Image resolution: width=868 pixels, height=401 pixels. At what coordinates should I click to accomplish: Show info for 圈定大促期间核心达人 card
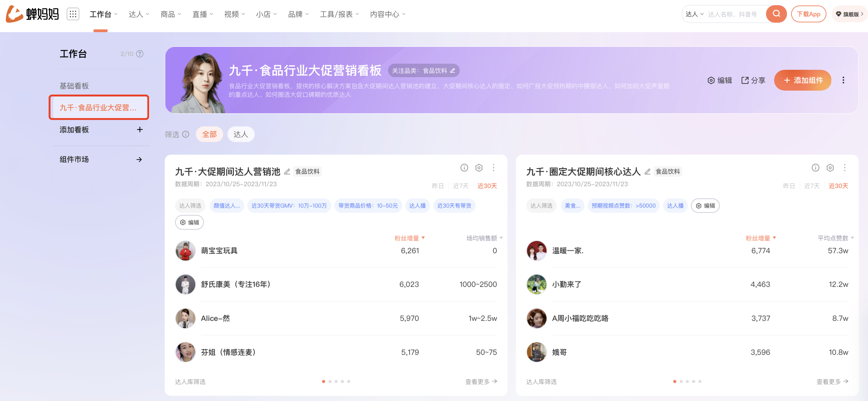815,168
